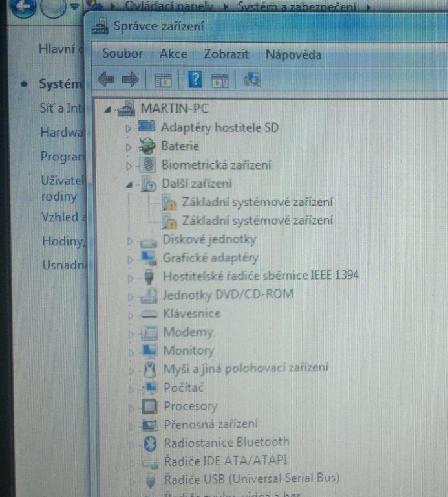448x497 pixels.
Task: Click the Back arrow in Správce zařízení toolbar
Action: (x=106, y=79)
